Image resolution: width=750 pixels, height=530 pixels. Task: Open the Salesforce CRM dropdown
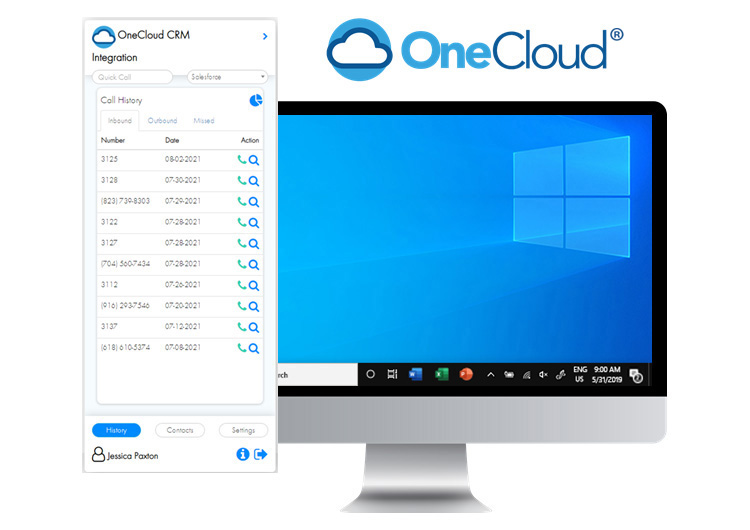(228, 77)
